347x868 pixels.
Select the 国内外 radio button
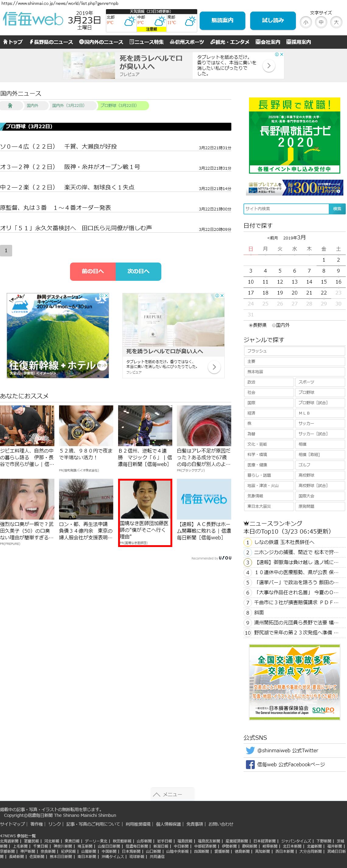274,325
